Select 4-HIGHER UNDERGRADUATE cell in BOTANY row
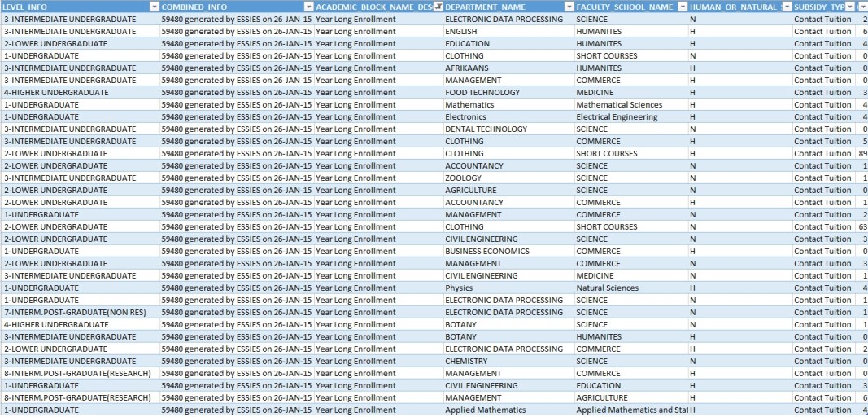This screenshot has height=417, width=868. click(80, 324)
